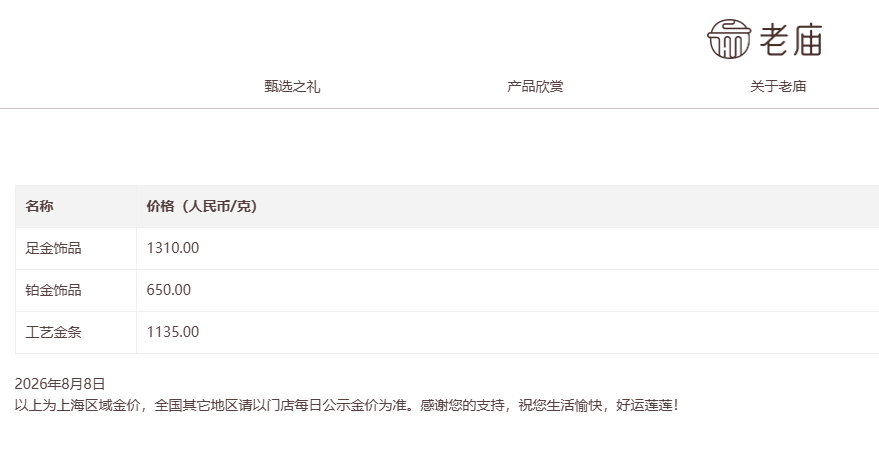Click the 感谢您的支持 phrase
Image resolution: width=879 pixels, height=457 pixels.
point(462,405)
